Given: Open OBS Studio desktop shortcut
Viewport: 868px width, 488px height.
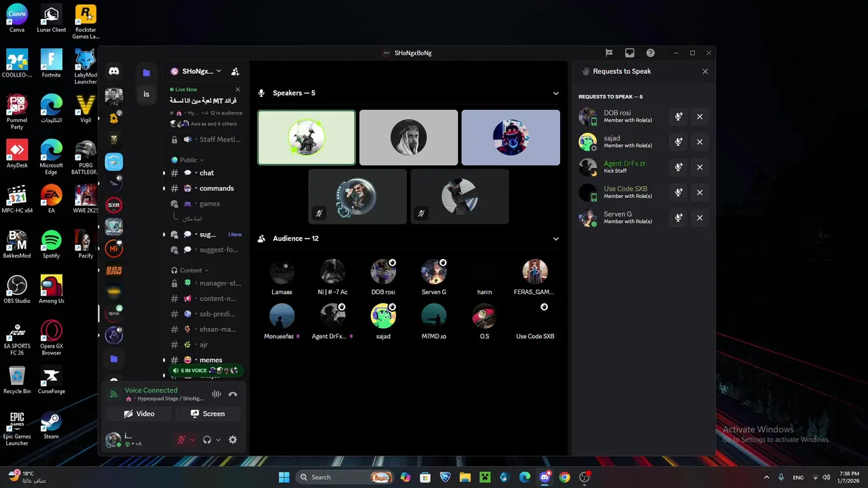Looking at the screenshot, I should [17, 289].
